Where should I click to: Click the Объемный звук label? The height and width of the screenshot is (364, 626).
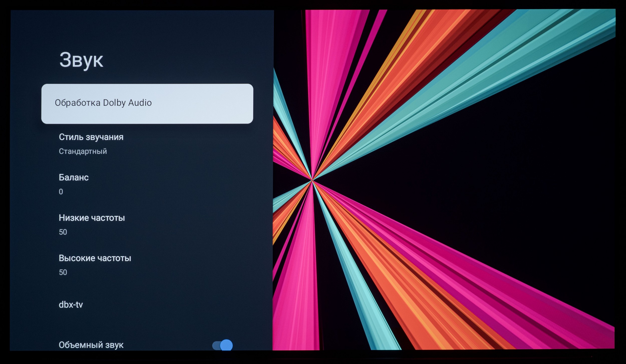[91, 345]
